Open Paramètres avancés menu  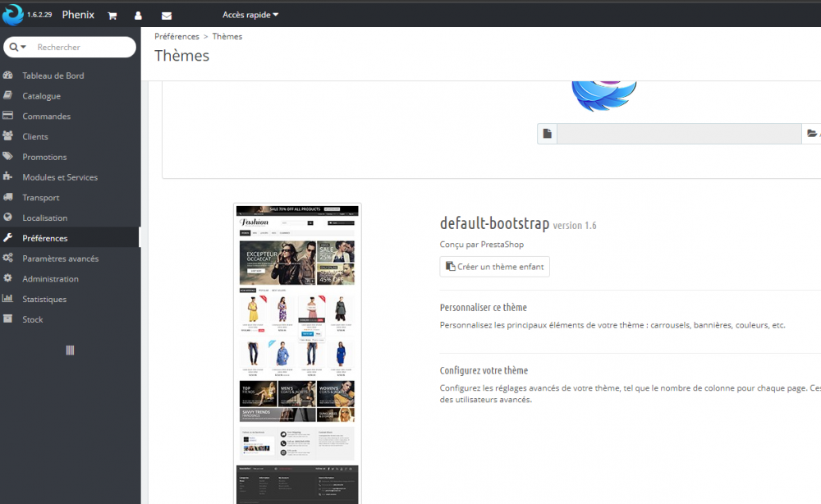[70, 259]
